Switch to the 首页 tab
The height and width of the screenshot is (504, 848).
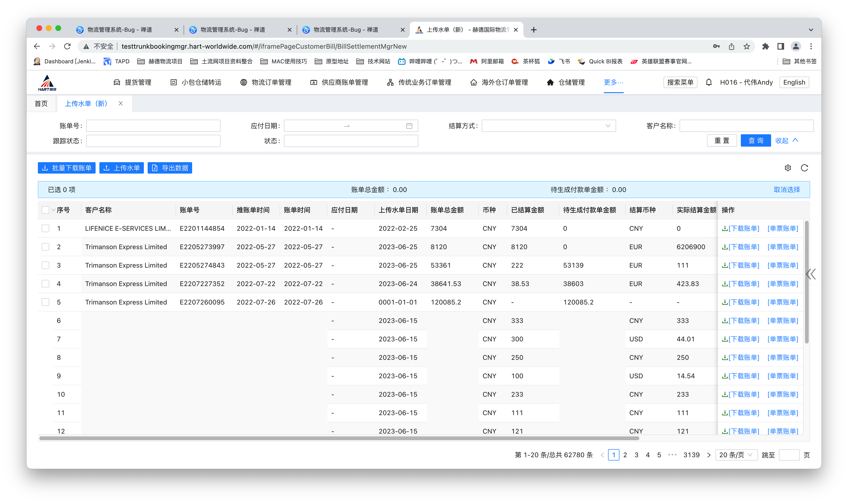tap(41, 104)
